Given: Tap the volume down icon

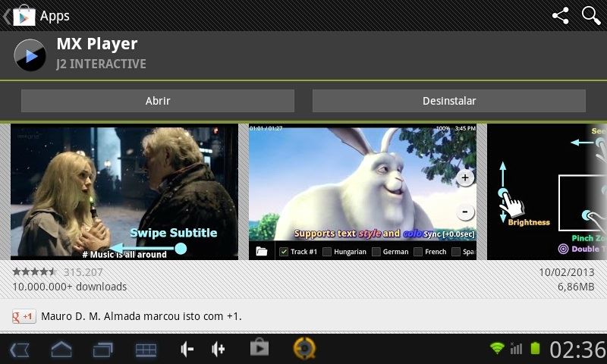Looking at the screenshot, I should tap(187, 350).
